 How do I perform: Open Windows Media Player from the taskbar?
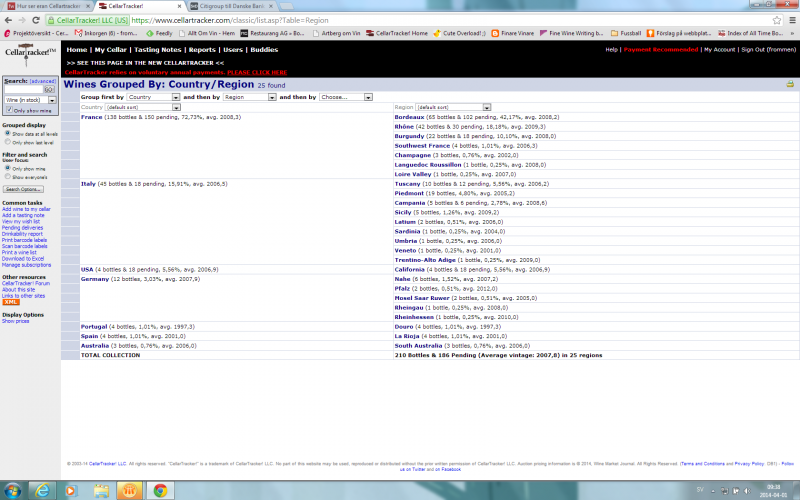(71, 491)
